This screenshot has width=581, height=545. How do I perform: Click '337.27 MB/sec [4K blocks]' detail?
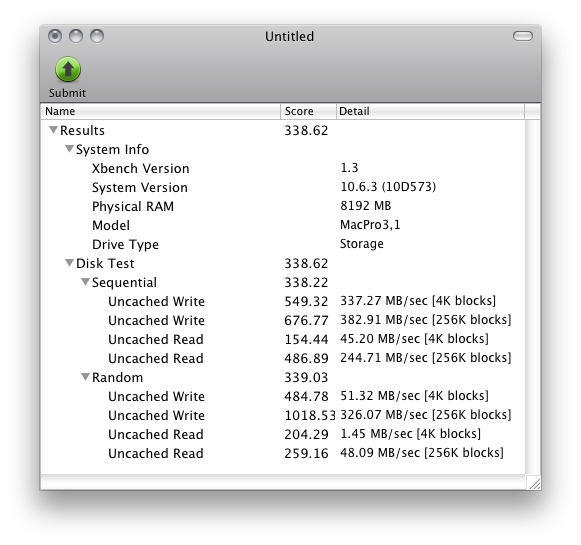click(418, 300)
